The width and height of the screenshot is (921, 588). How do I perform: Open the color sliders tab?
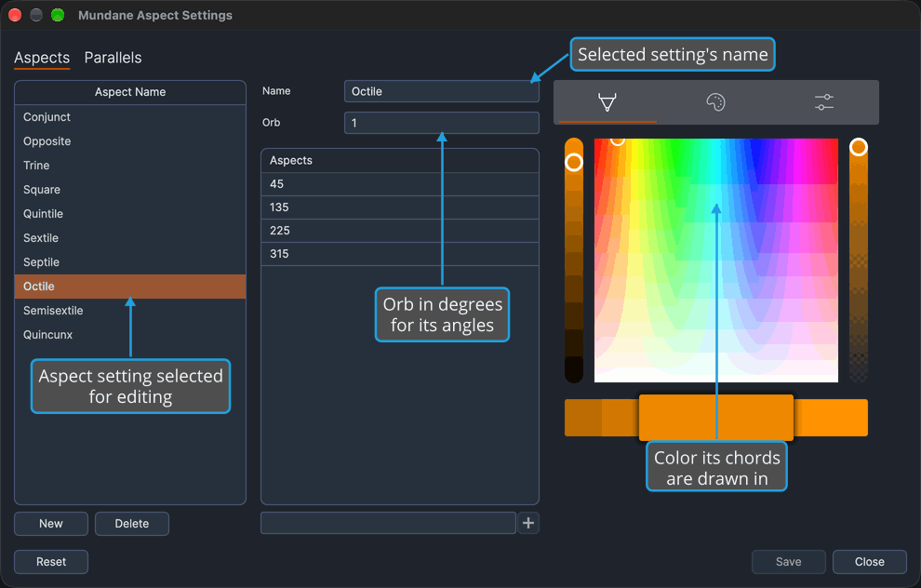824,102
